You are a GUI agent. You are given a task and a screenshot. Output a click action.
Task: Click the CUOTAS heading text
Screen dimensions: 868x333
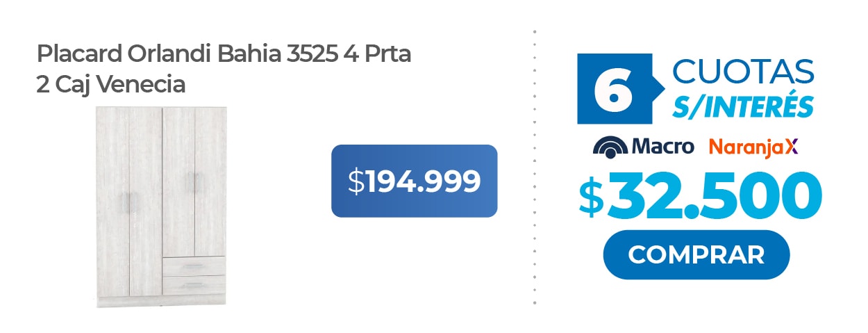[x=743, y=72]
